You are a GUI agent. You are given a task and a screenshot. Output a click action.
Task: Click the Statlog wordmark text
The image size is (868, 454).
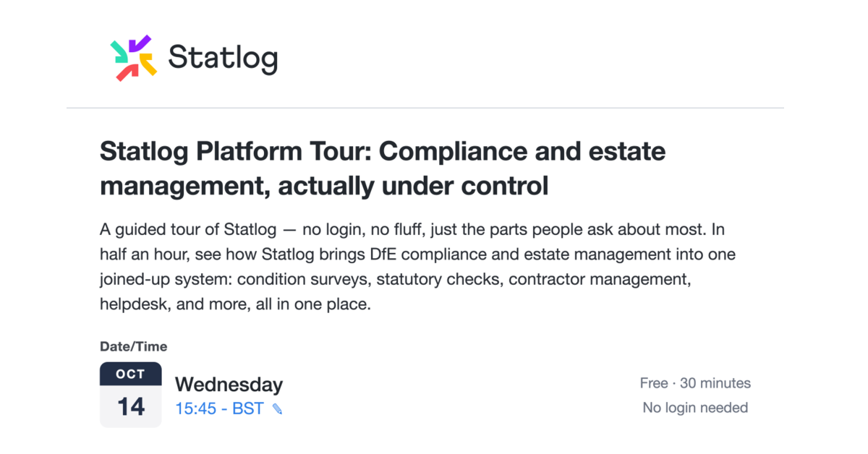[x=223, y=58]
